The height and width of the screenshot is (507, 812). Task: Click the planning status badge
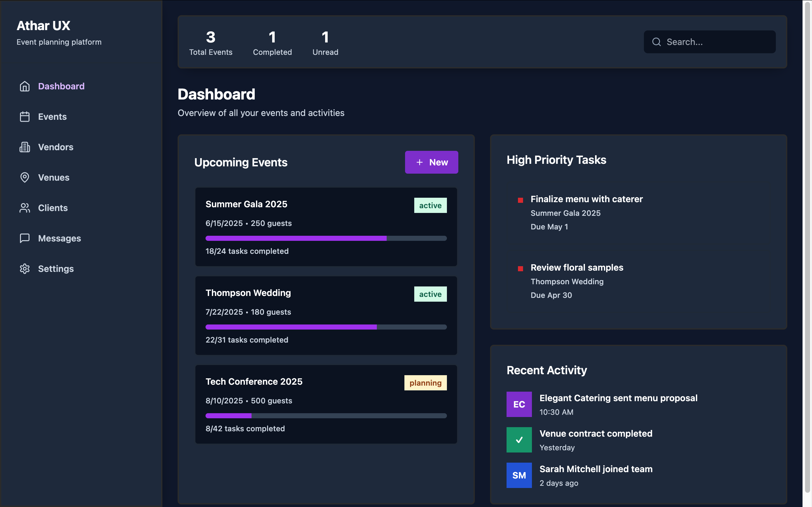(x=425, y=383)
